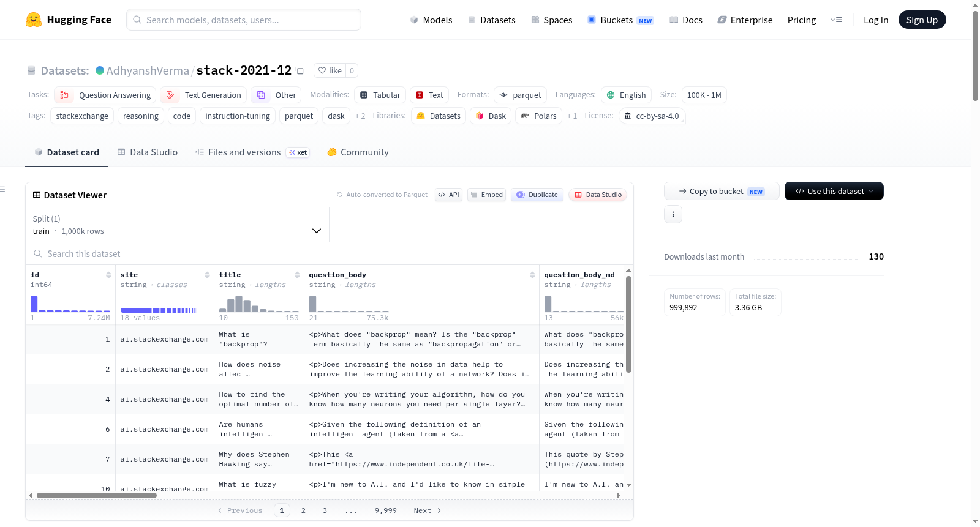Screen dimensions: 980x527
Task: Expand the Split train dropdown
Action: (177, 225)
